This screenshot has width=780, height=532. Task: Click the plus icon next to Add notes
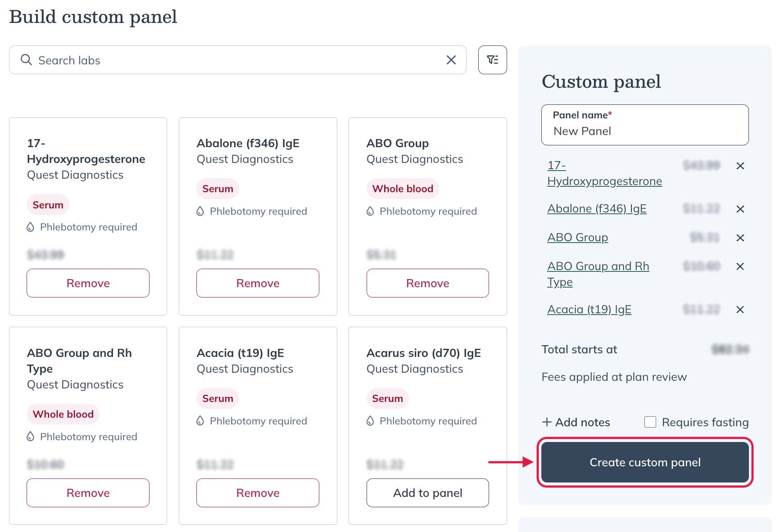pos(546,422)
